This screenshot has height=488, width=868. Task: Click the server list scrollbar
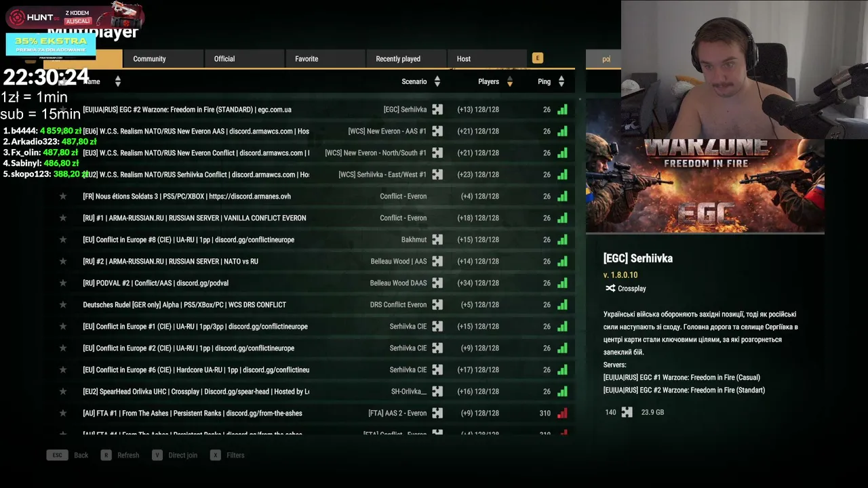[x=580, y=100]
